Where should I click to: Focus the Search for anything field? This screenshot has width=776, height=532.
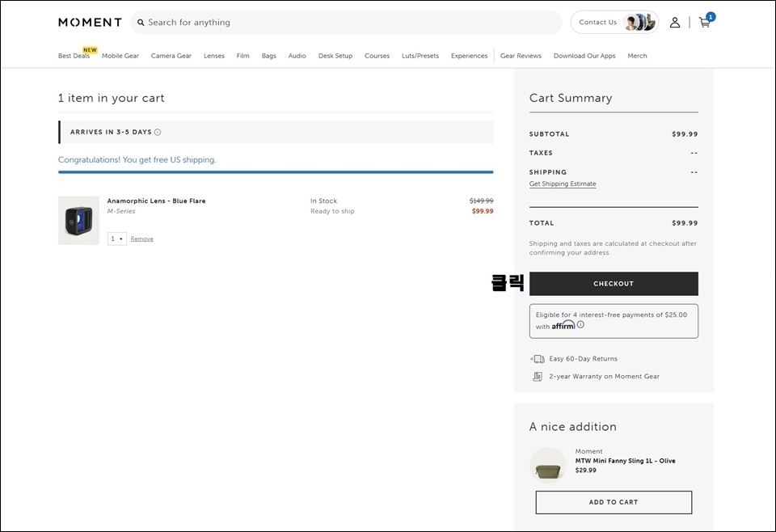click(347, 23)
